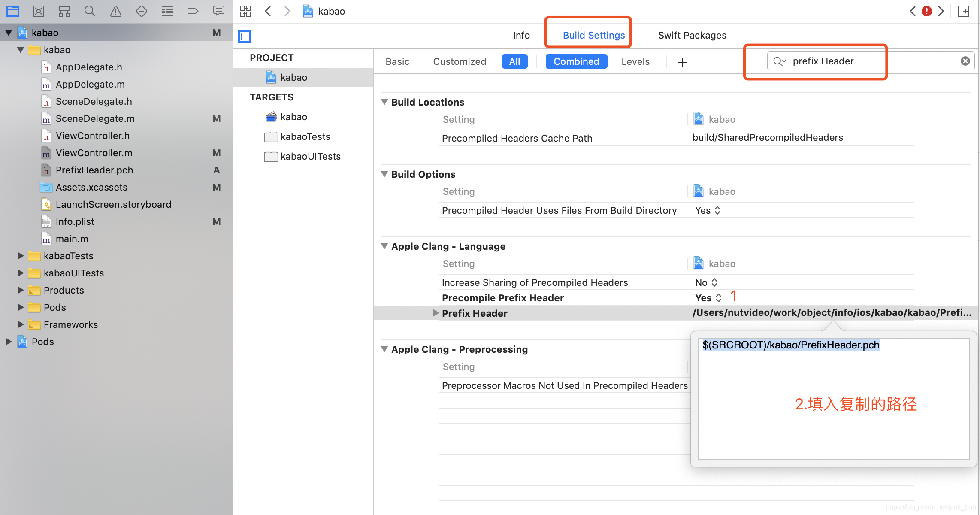Add an editor pane on right
Screen dimensions: 980x515
[964, 11]
